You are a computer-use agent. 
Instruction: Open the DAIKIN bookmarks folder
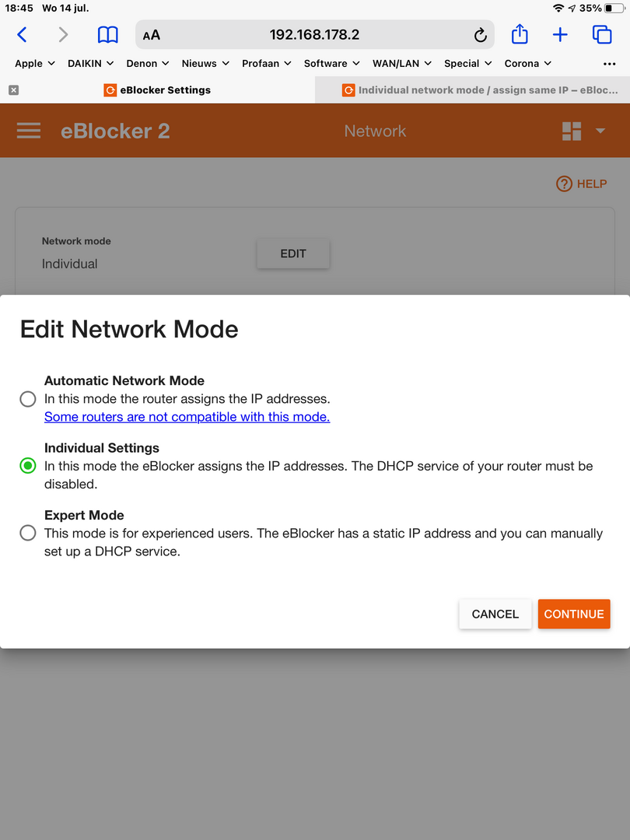click(x=90, y=63)
